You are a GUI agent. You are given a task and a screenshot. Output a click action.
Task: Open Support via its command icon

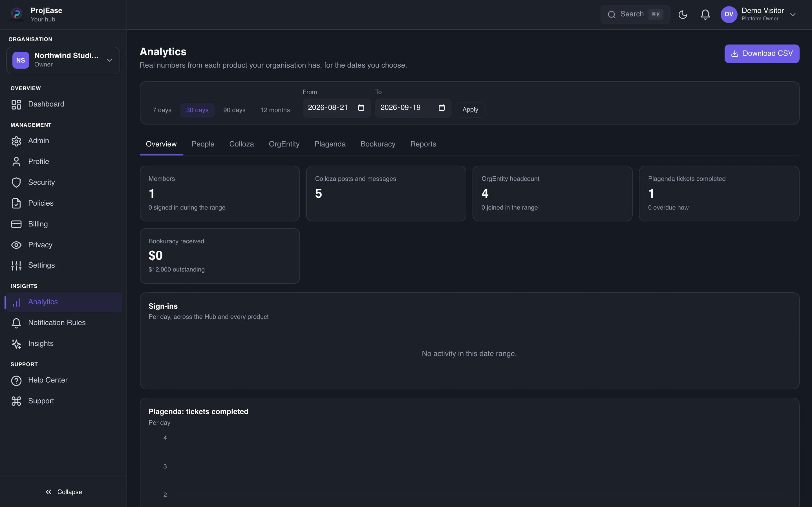point(16,401)
